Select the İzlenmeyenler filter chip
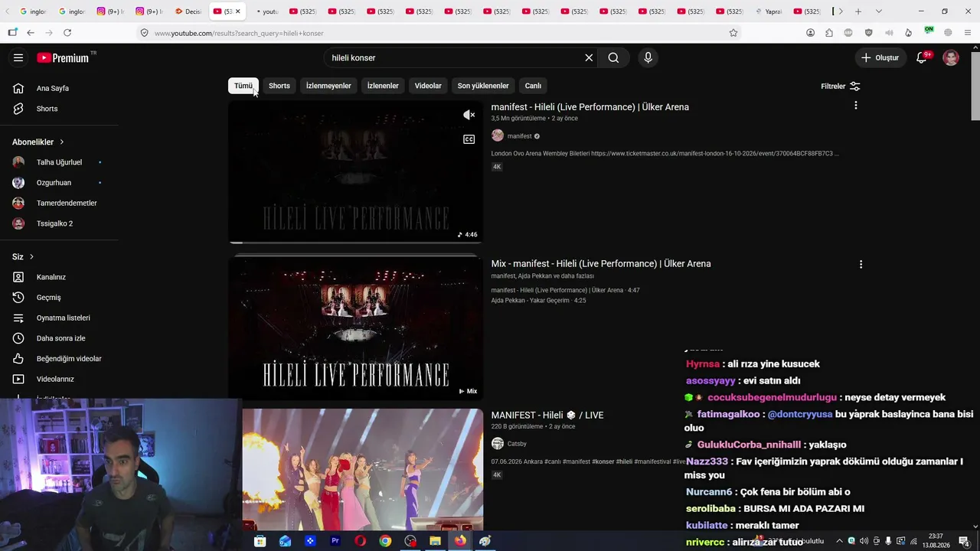980x551 pixels. [328, 86]
